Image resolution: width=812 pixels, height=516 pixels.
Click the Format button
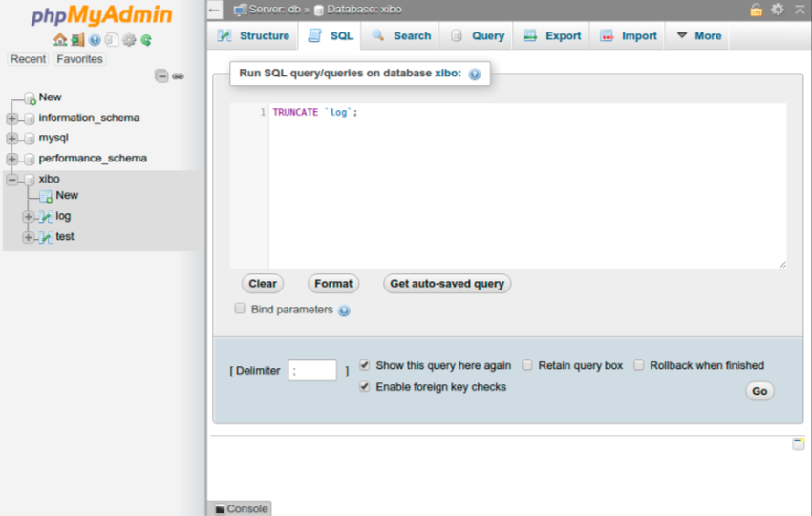tap(333, 284)
